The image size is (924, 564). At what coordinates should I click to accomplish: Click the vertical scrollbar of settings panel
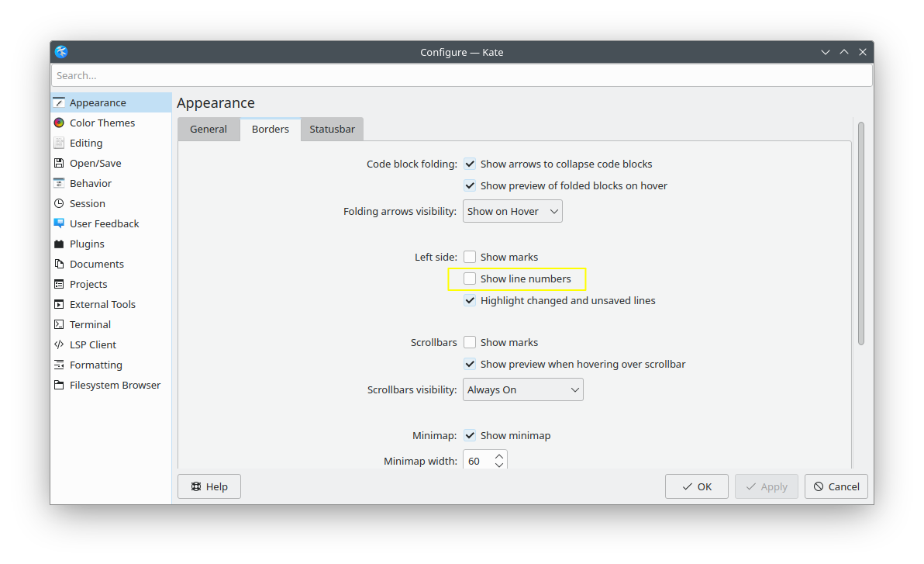860,233
